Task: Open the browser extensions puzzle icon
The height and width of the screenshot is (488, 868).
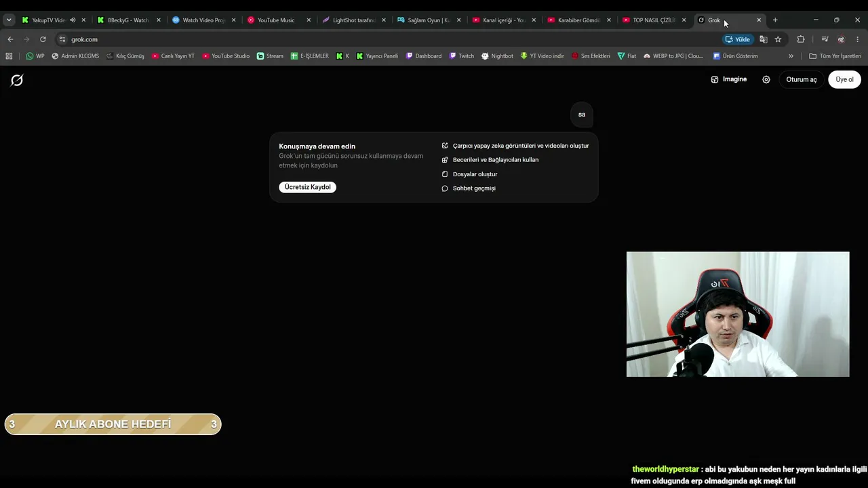Action: tap(801, 39)
